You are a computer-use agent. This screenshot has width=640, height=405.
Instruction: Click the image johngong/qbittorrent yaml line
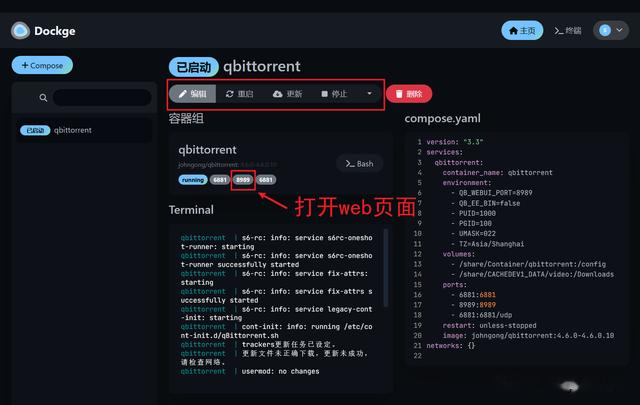point(528,336)
